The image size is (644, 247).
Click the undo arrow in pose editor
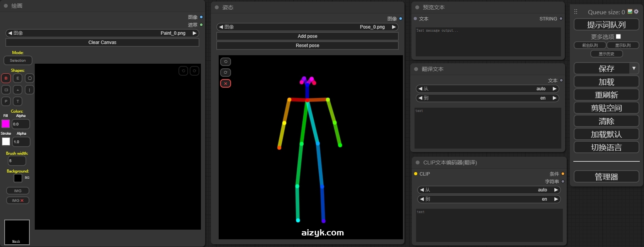point(226,62)
